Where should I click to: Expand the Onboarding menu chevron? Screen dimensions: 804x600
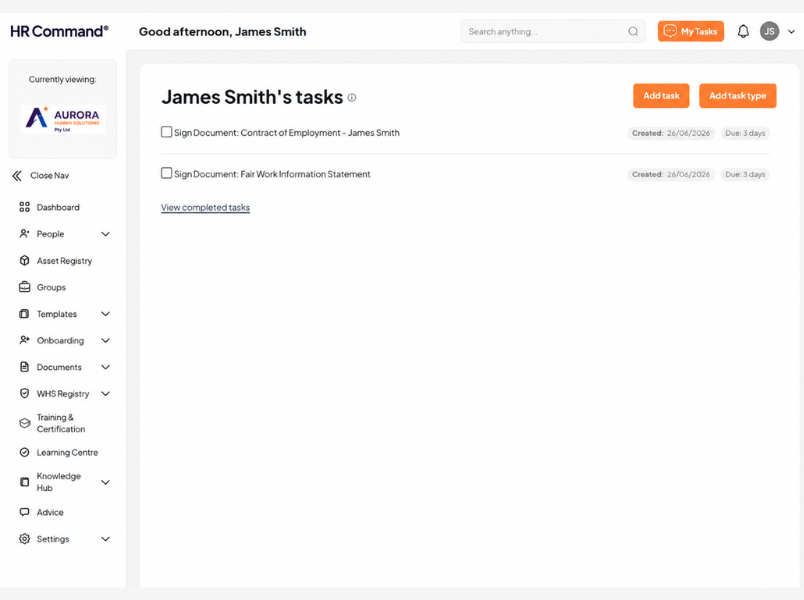106,341
